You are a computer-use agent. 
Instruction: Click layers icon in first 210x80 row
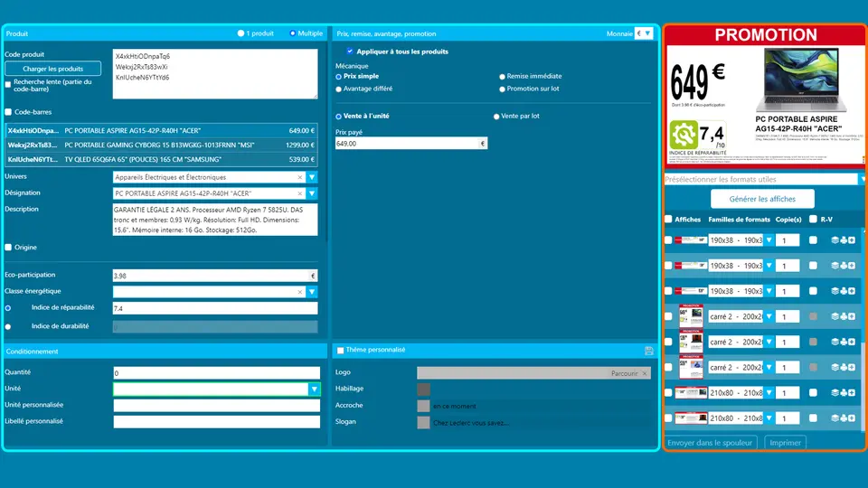click(835, 393)
